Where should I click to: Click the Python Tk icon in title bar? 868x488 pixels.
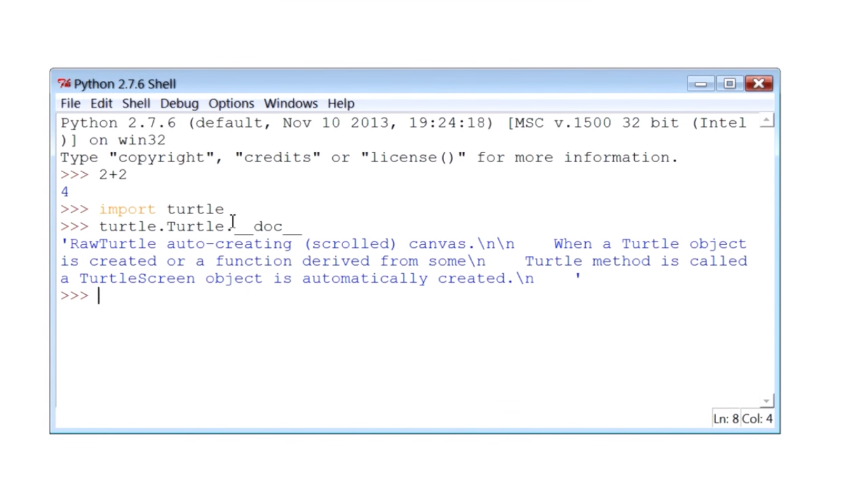[x=64, y=84]
